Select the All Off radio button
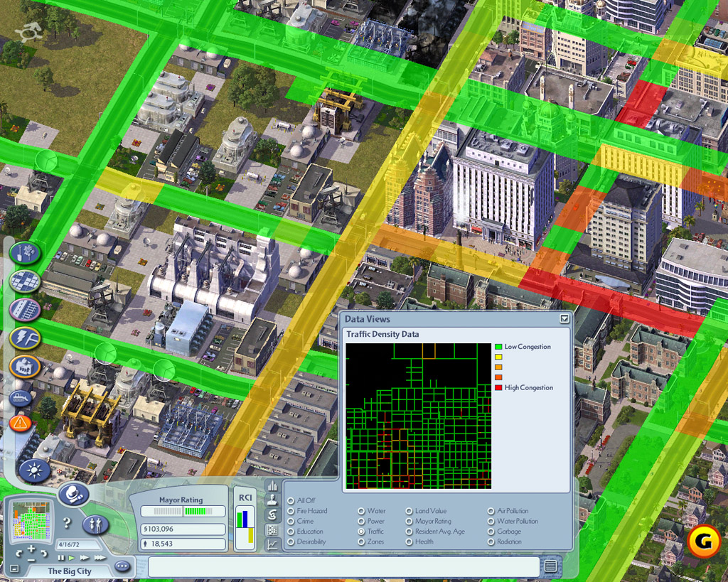Image resolution: width=728 pixels, height=582 pixels. [x=291, y=501]
